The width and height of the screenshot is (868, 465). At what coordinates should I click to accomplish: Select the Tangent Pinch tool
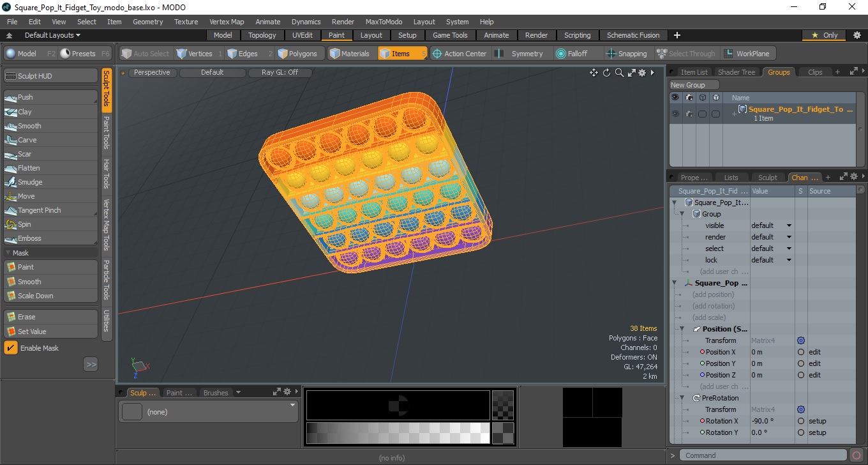(x=51, y=210)
